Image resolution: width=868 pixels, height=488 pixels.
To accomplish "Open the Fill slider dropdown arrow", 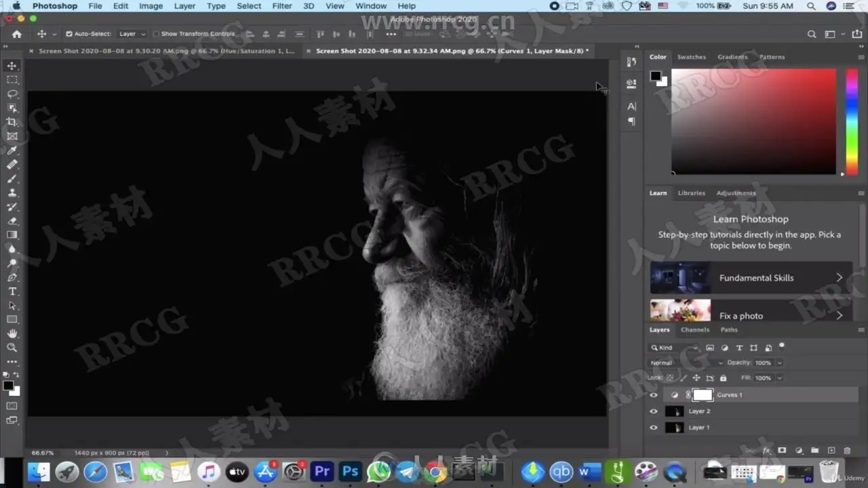I will coord(780,378).
